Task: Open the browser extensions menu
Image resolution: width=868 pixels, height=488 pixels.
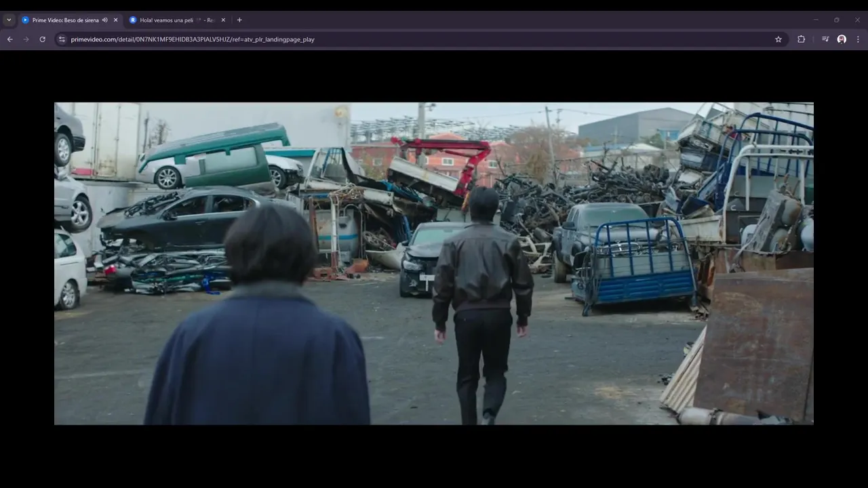Action: (802, 39)
